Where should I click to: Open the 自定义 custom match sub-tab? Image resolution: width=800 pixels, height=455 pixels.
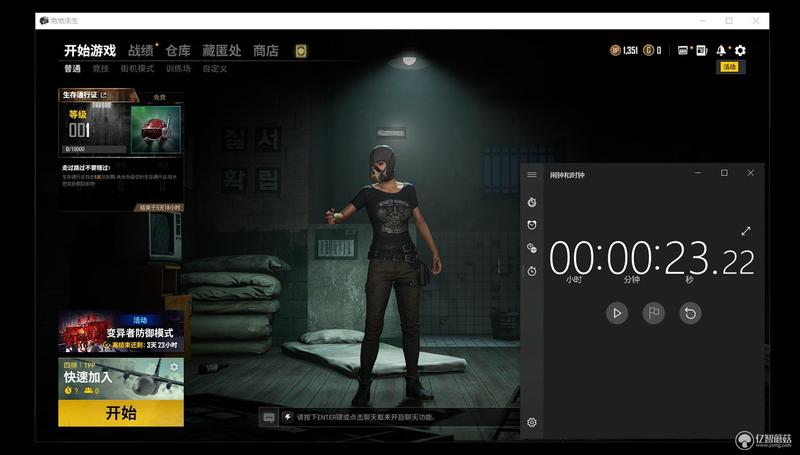tap(214, 68)
